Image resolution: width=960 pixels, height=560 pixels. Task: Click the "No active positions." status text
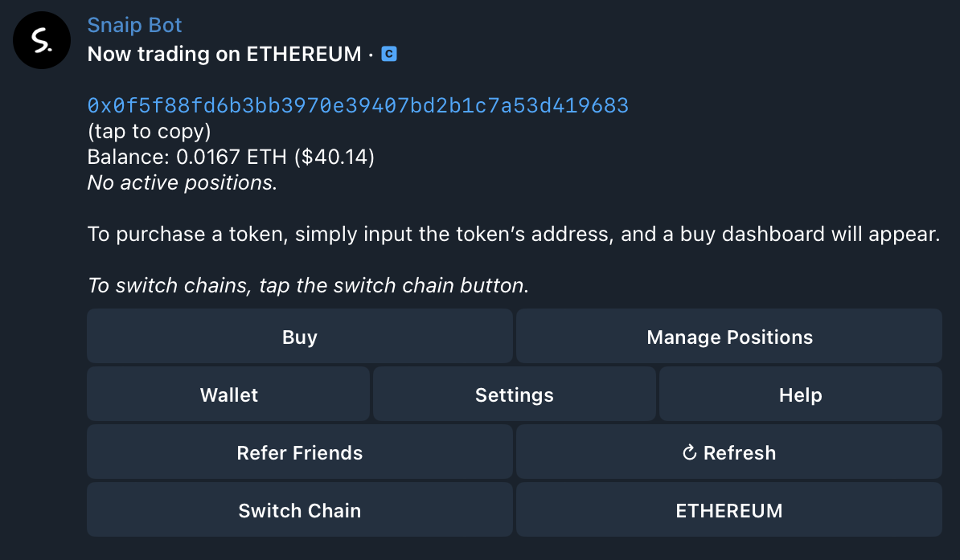(182, 183)
